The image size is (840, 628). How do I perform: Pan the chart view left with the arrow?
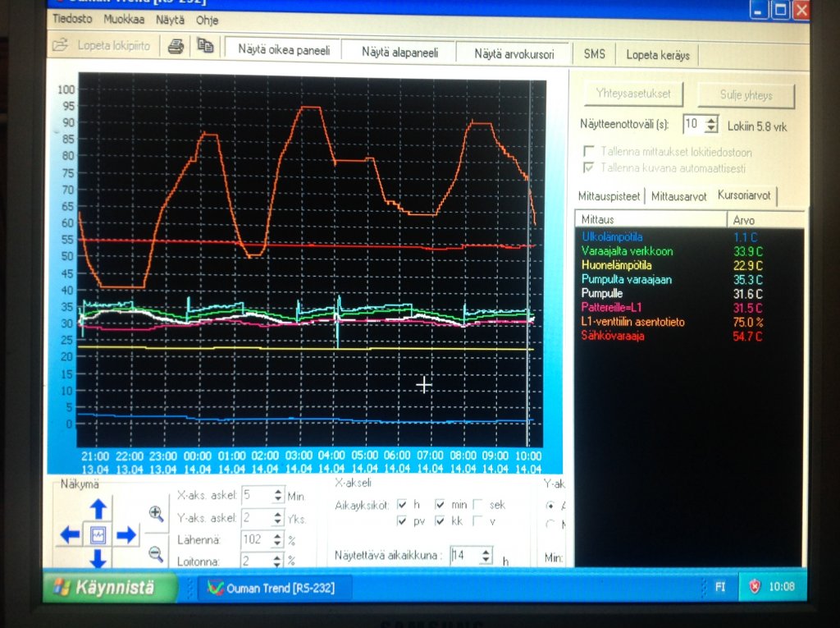70,535
